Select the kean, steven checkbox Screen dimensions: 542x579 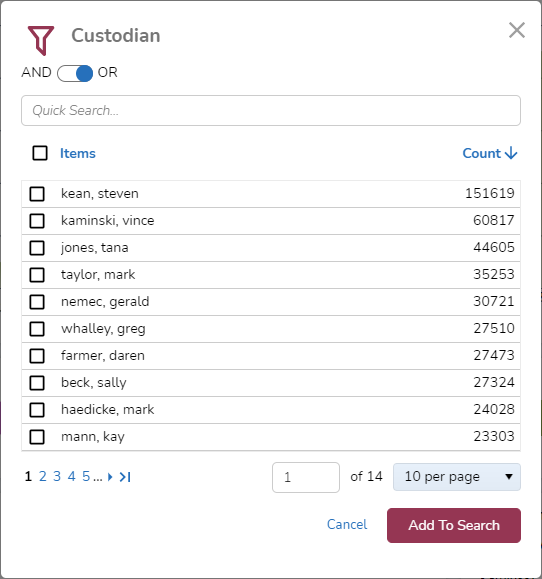coord(37,194)
